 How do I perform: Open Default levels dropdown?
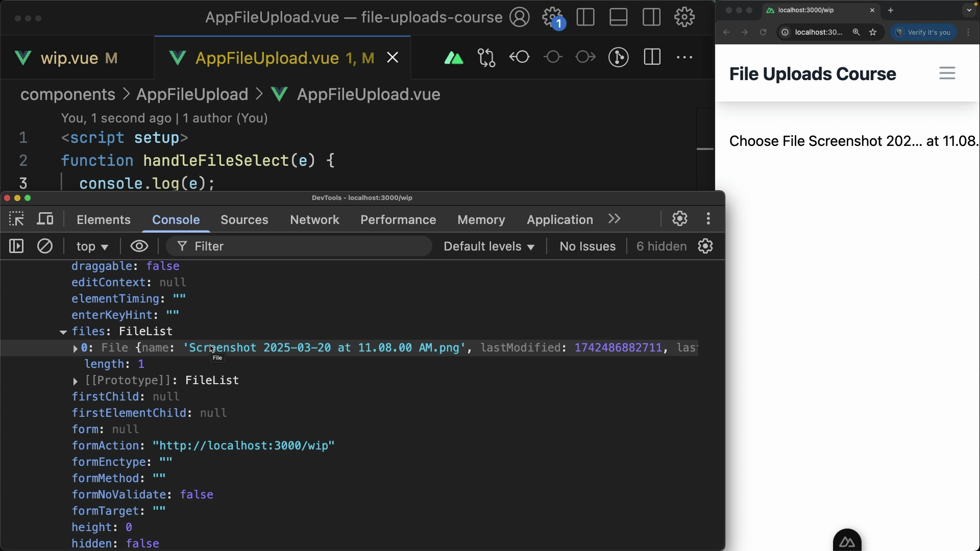(x=489, y=246)
